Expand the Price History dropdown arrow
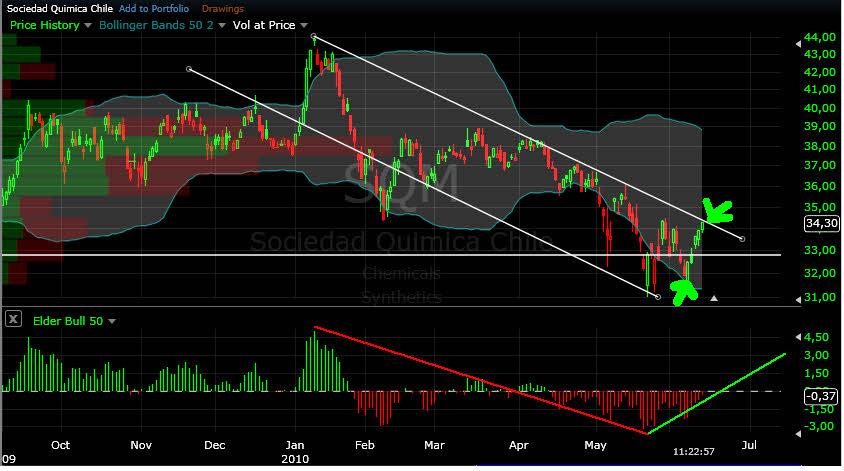The height and width of the screenshot is (471, 844). 88,25
